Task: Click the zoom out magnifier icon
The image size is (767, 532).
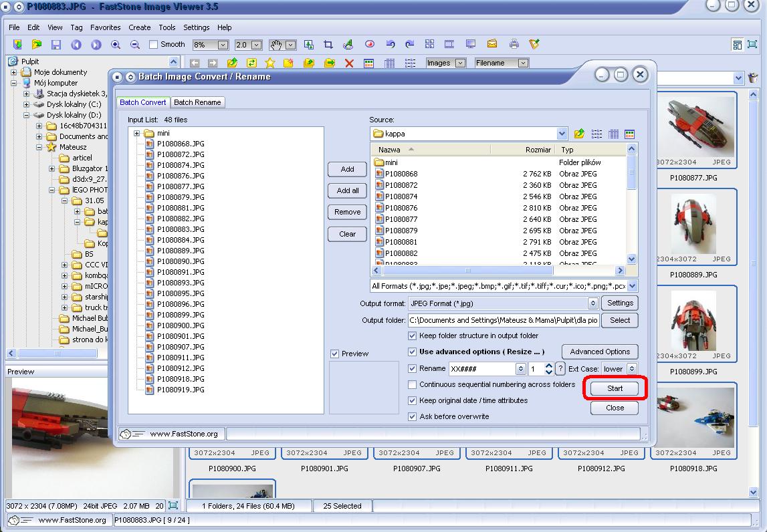Action: pos(135,45)
